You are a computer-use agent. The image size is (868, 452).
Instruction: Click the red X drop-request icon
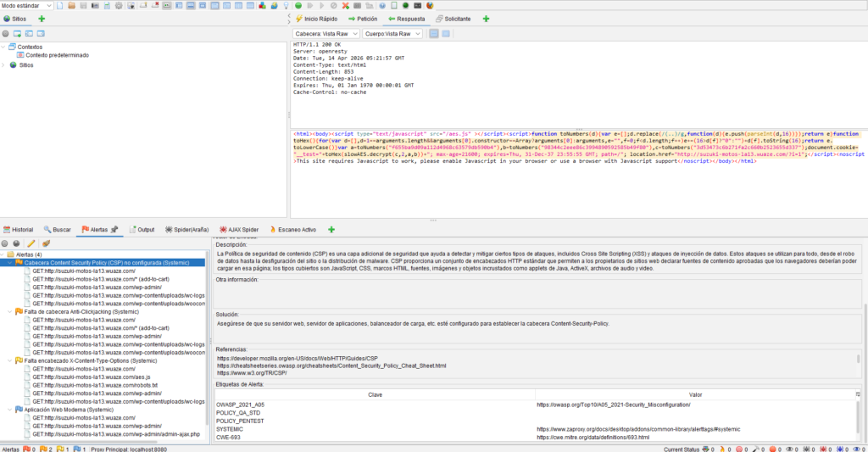click(x=346, y=6)
